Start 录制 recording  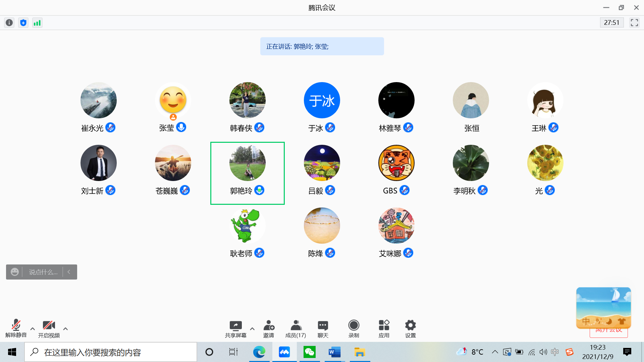click(x=354, y=328)
